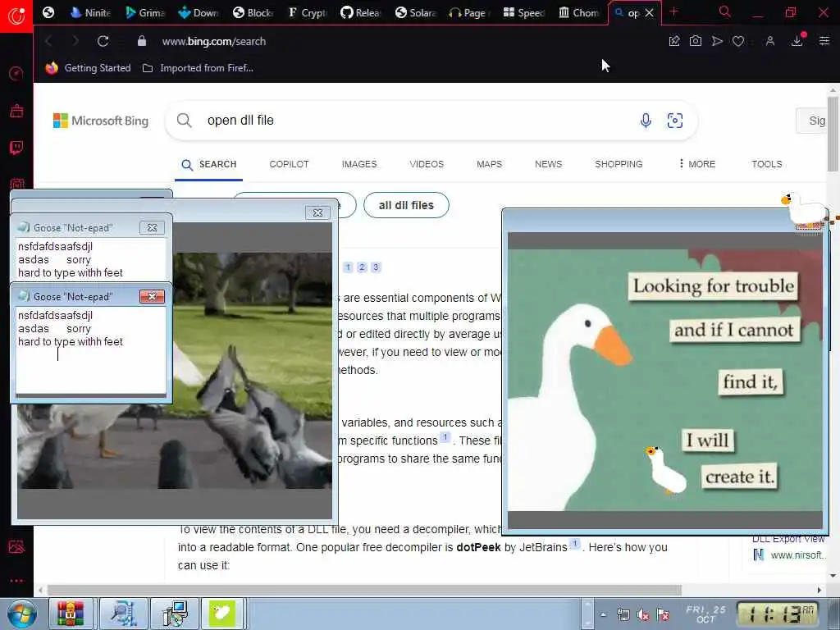Viewport: 840px width, 630px height.
Task: Go back to previous page
Action: [x=48, y=41]
